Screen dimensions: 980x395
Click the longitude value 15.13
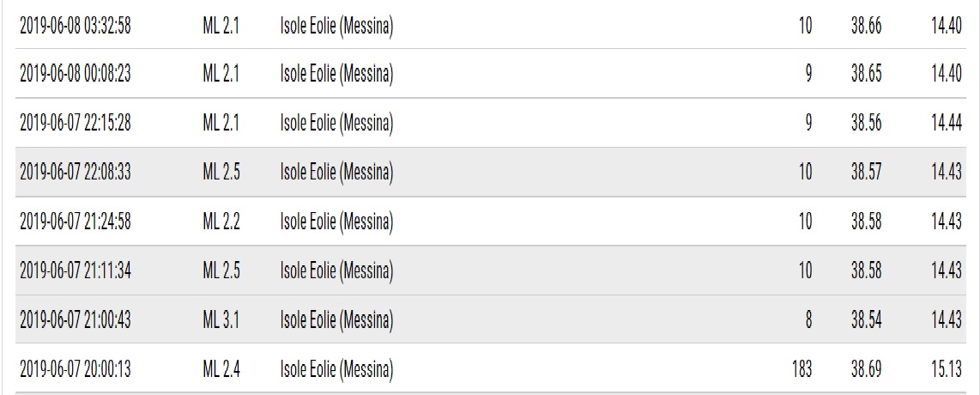(946, 370)
